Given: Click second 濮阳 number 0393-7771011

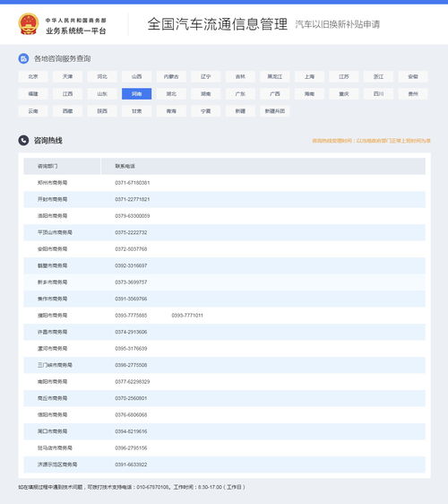Looking at the screenshot, I should click(x=187, y=316).
